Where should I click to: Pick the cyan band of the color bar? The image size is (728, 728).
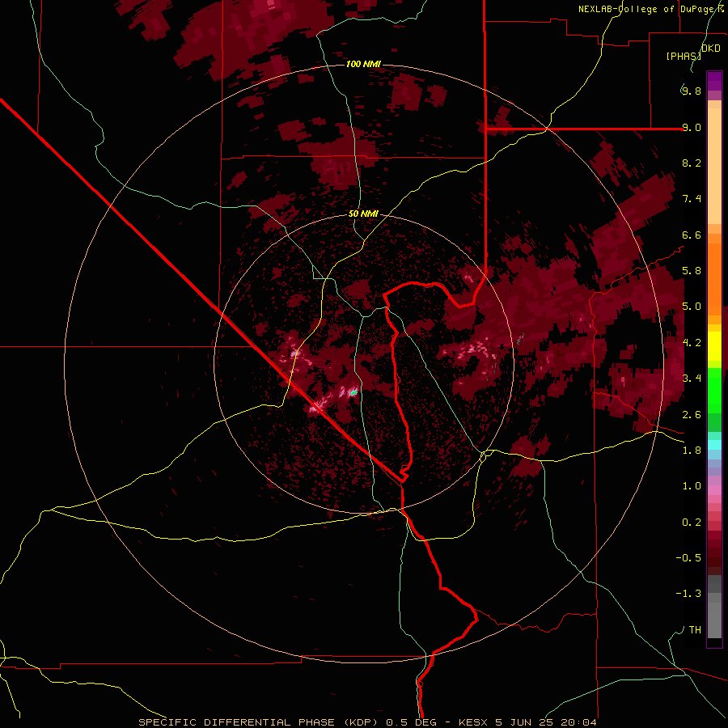(714, 445)
